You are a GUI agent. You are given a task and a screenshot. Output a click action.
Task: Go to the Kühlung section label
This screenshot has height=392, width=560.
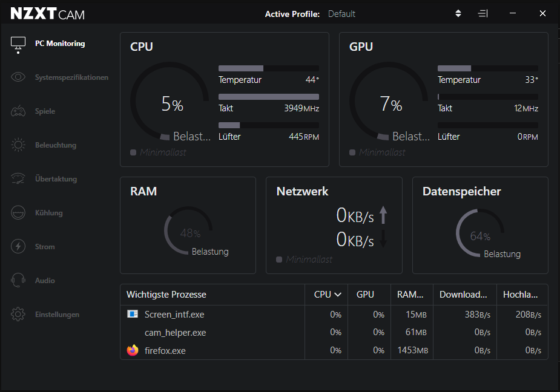click(48, 213)
